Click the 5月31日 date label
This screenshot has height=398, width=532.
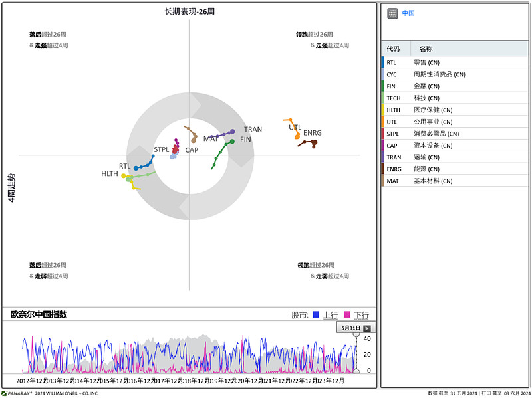click(350, 328)
